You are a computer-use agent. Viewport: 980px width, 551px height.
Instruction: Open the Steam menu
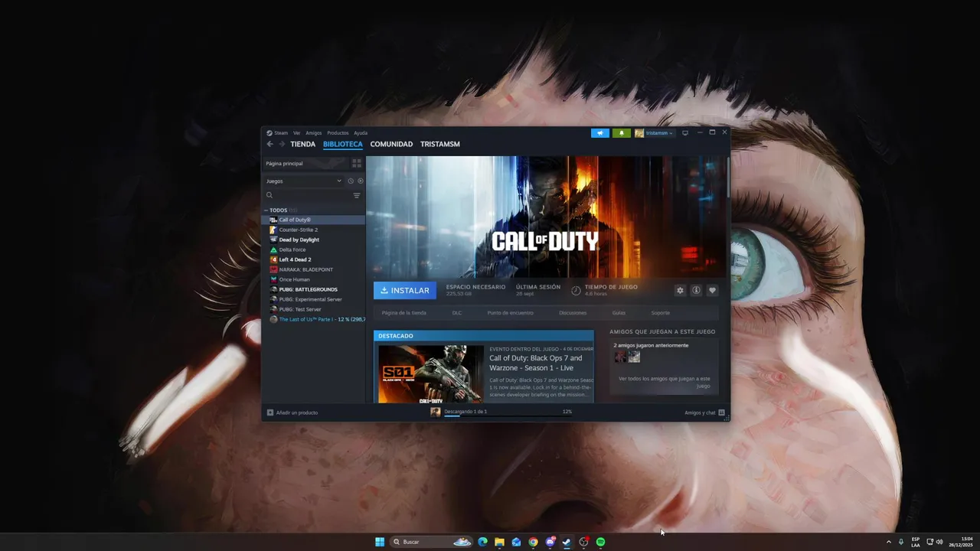tap(281, 133)
